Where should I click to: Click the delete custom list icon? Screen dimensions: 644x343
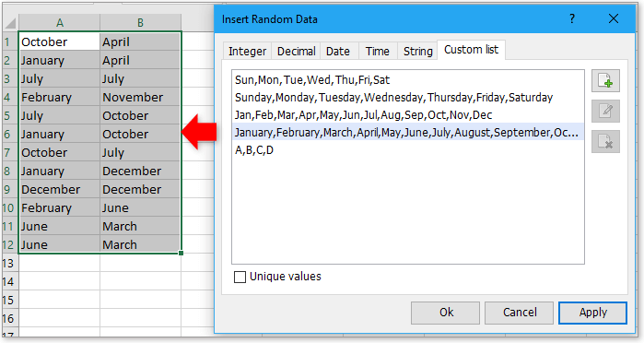pos(605,142)
